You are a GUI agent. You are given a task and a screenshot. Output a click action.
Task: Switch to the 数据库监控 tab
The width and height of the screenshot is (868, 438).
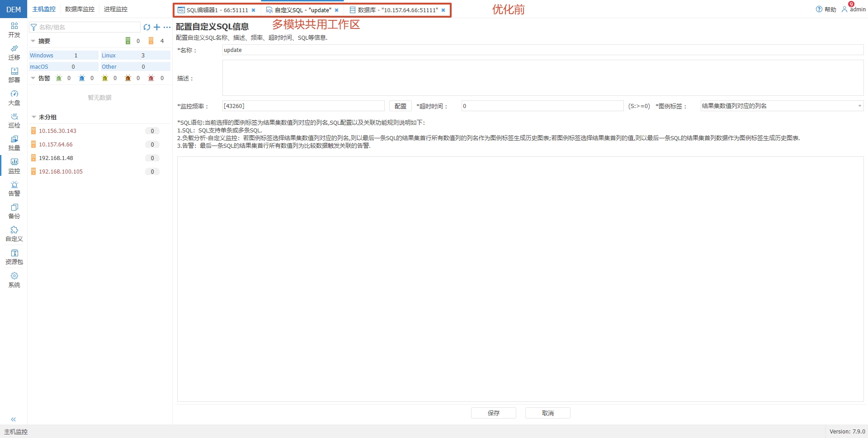click(x=80, y=9)
